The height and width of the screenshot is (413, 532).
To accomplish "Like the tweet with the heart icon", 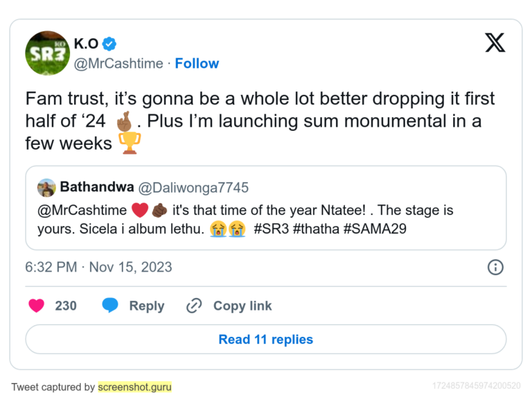I will pos(37,306).
